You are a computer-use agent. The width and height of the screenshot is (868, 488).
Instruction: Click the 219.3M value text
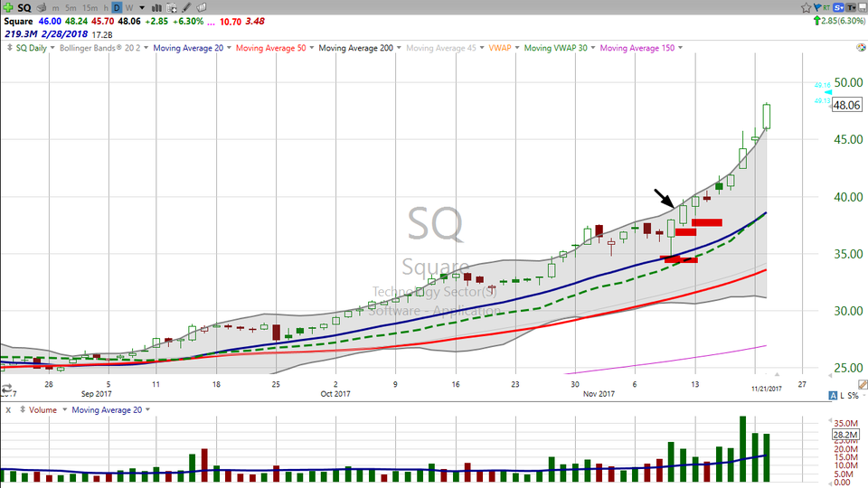point(21,34)
